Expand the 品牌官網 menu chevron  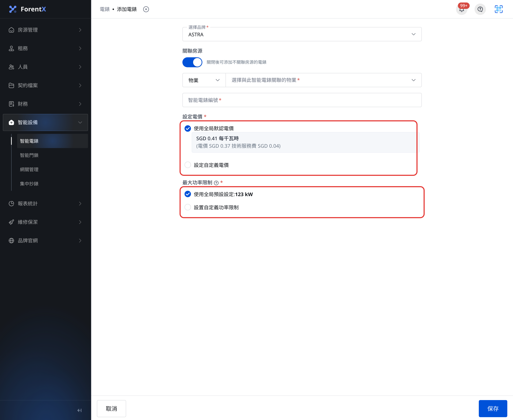click(80, 241)
